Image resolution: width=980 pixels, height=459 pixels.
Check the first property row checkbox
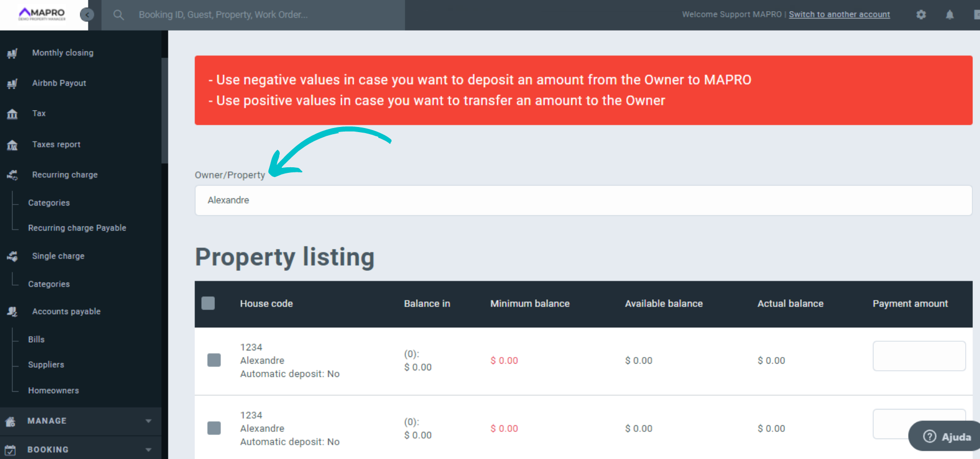point(214,360)
